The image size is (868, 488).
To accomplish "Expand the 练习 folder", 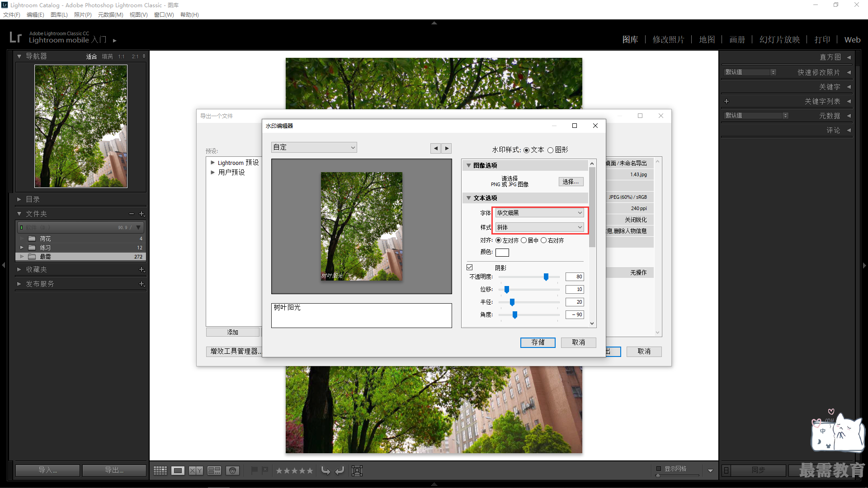I will click(21, 248).
